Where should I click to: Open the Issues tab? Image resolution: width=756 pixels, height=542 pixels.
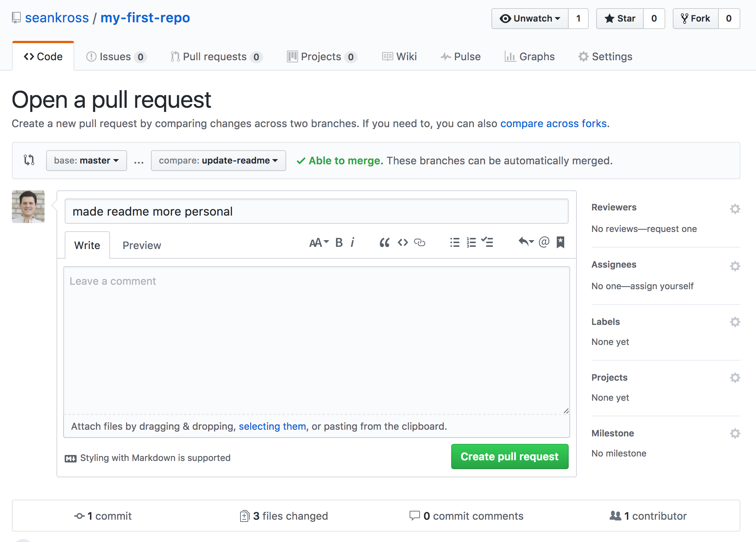(116, 57)
